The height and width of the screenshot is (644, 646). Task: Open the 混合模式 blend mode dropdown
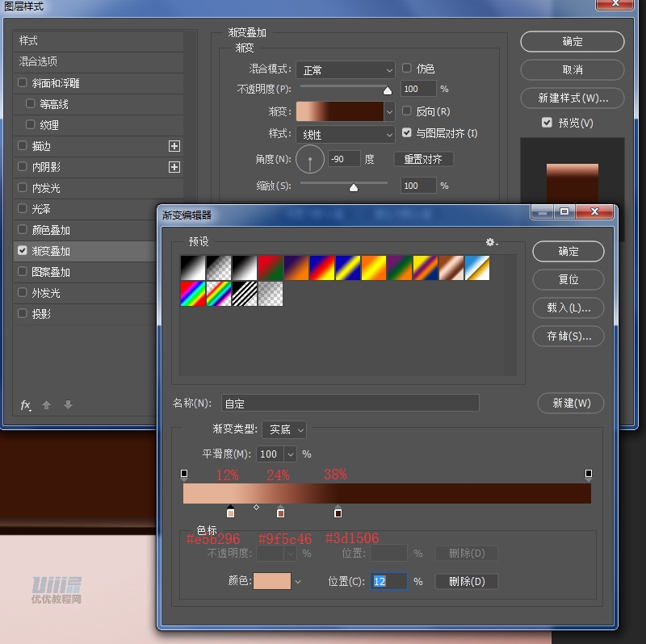click(x=345, y=70)
